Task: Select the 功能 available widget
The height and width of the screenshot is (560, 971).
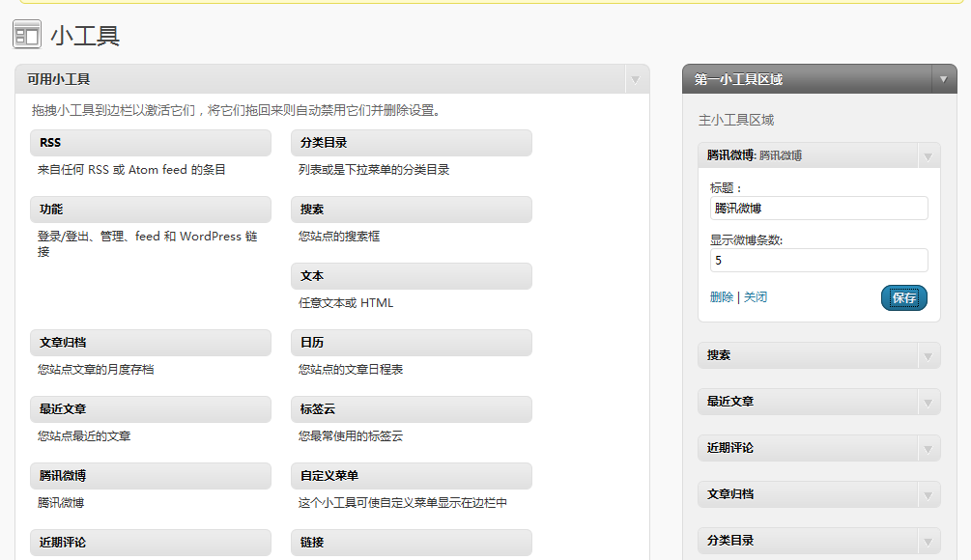Action: click(151, 210)
